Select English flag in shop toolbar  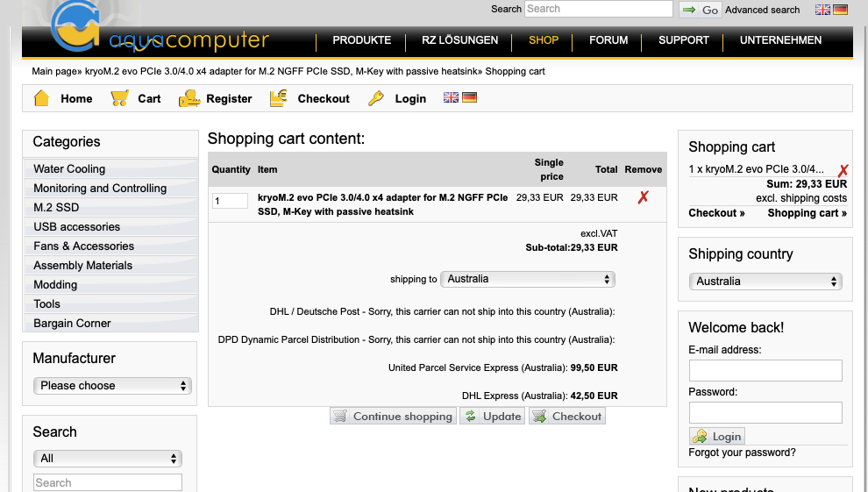coord(452,97)
